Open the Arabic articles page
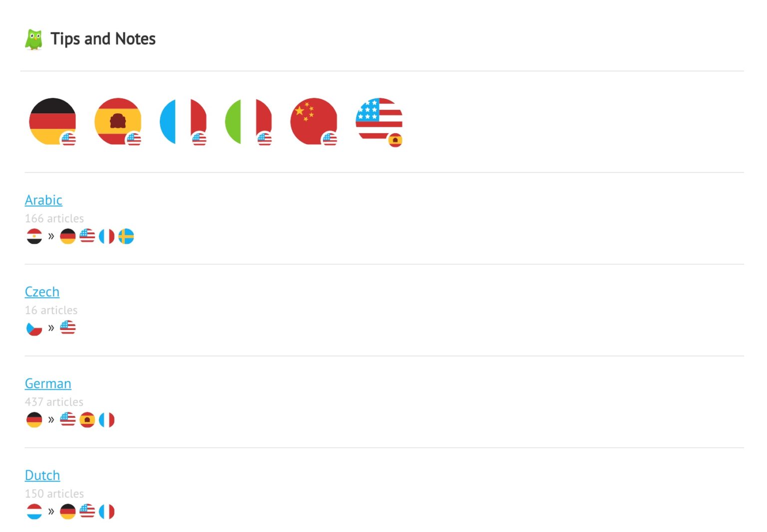767x532 pixels. pyautogui.click(x=43, y=200)
